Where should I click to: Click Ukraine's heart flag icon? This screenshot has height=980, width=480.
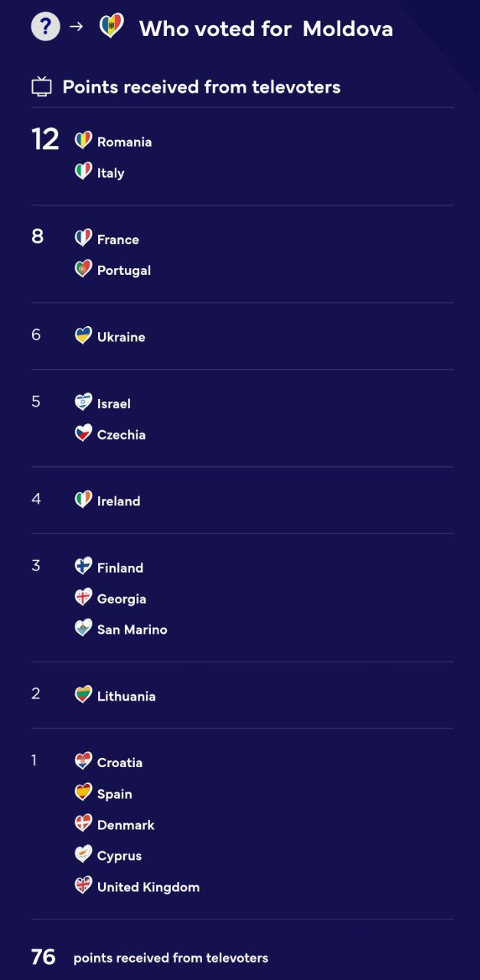point(83,335)
